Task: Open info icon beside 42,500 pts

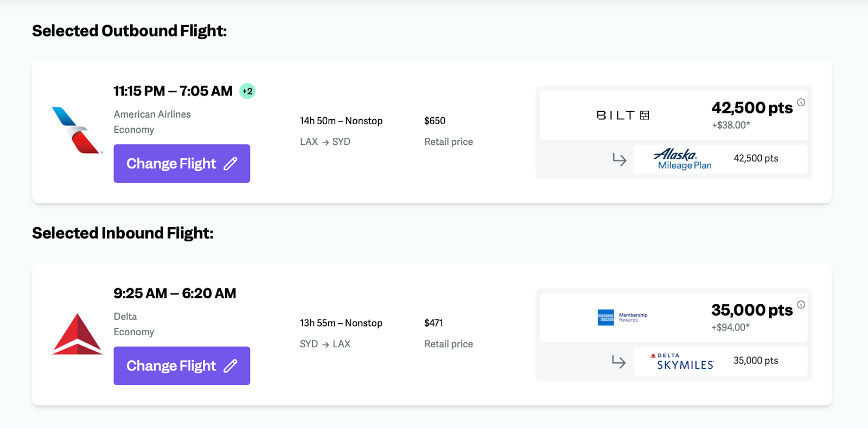Action: click(801, 103)
